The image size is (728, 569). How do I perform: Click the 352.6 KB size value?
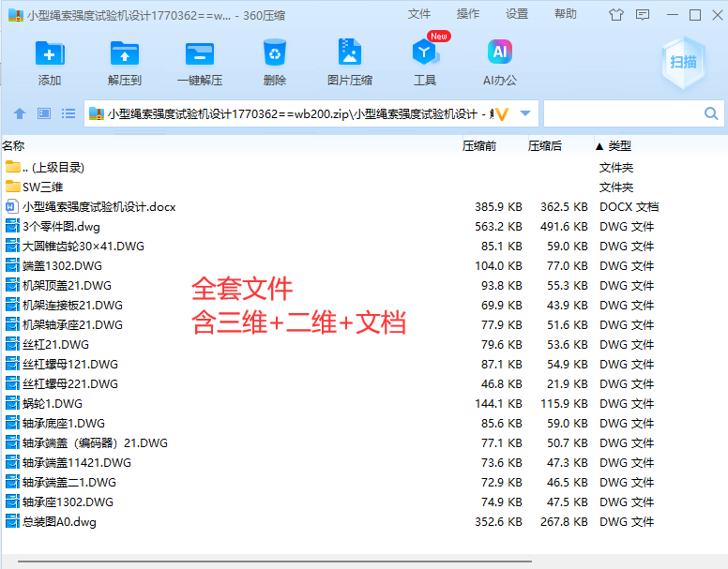(x=498, y=522)
